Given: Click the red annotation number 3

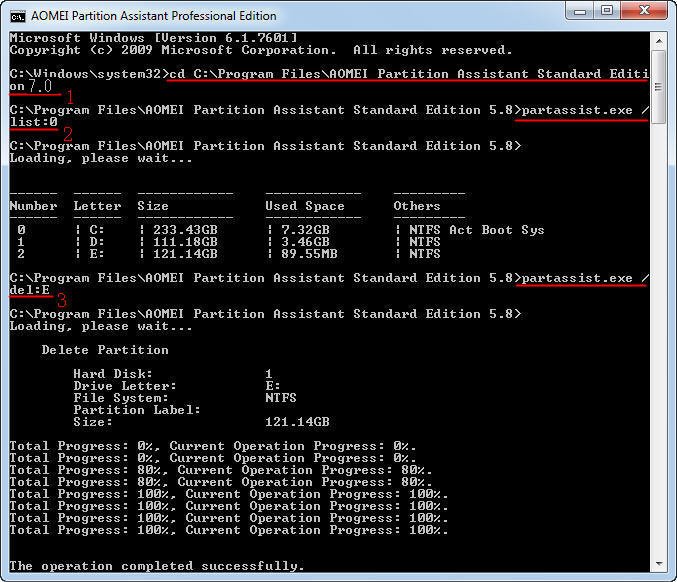Looking at the screenshot, I should (x=62, y=300).
